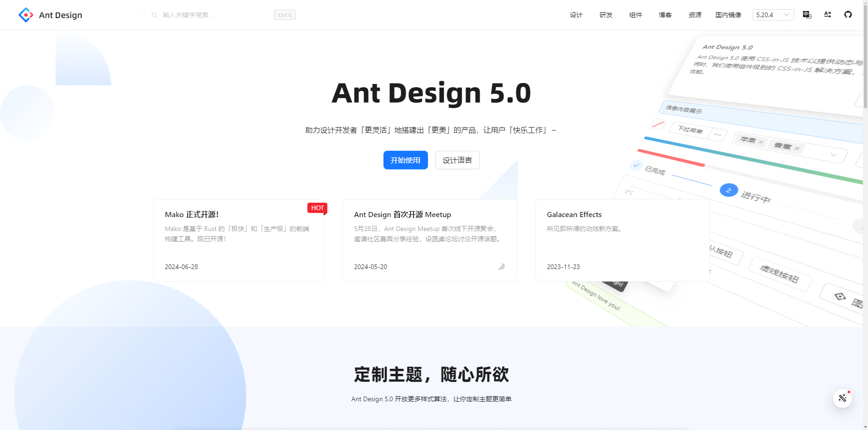The width and height of the screenshot is (868, 430).
Task: Open the 博客 menu item
Action: pos(665,15)
